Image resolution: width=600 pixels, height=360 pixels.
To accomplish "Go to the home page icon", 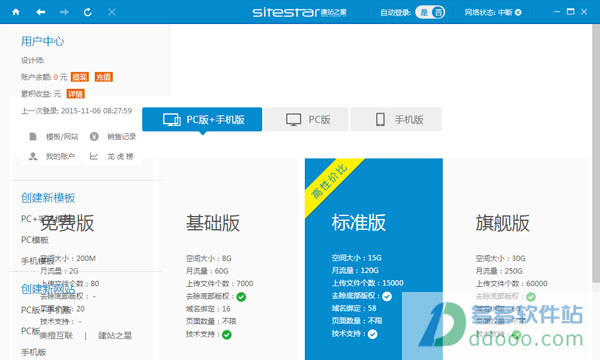I will pyautogui.click(x=16, y=12).
